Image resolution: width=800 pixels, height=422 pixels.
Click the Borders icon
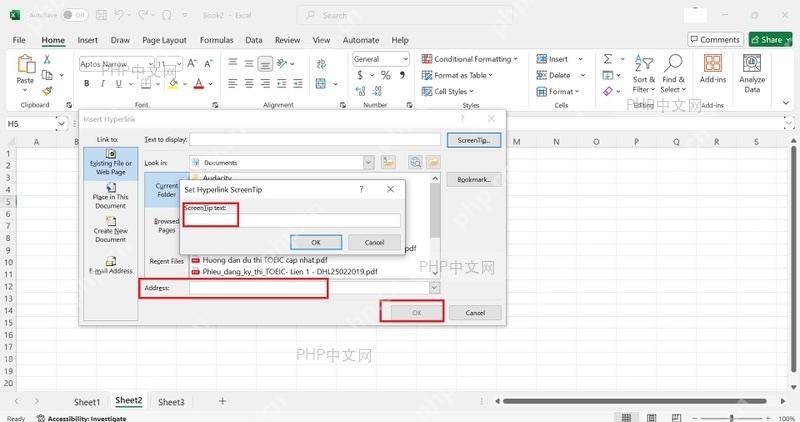coord(146,83)
